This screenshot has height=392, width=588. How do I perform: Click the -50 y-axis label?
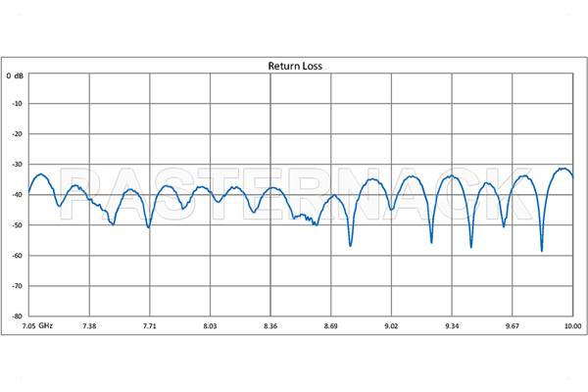pos(17,225)
